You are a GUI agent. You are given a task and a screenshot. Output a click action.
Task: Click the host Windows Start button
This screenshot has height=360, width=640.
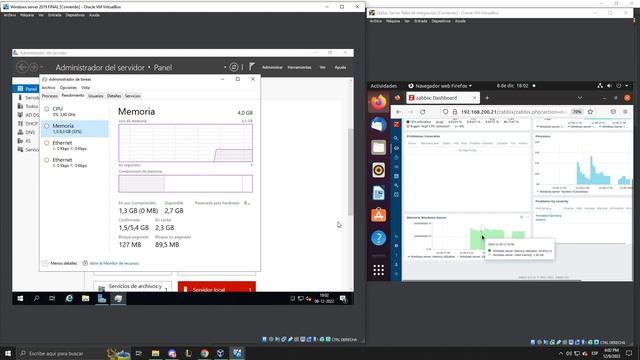tap(8, 353)
